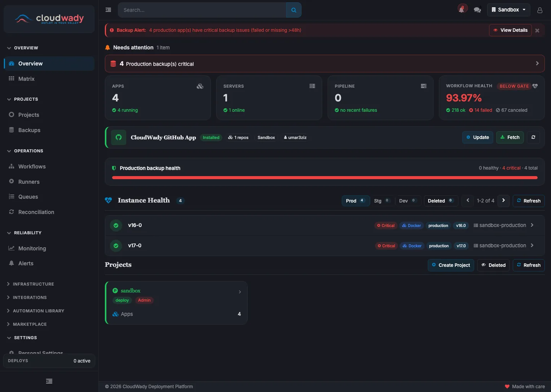The width and height of the screenshot is (551, 392).
Task: Click the v17-0 green status check icon
Action: pos(116,246)
